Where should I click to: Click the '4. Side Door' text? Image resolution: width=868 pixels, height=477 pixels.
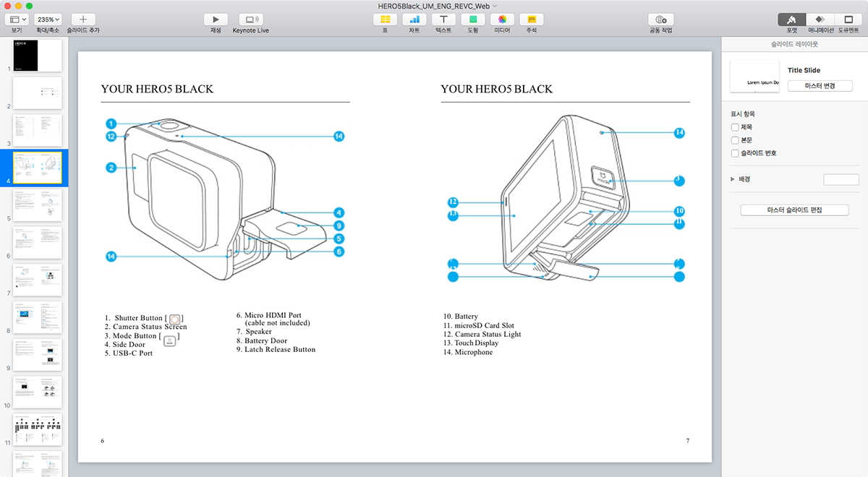point(125,345)
